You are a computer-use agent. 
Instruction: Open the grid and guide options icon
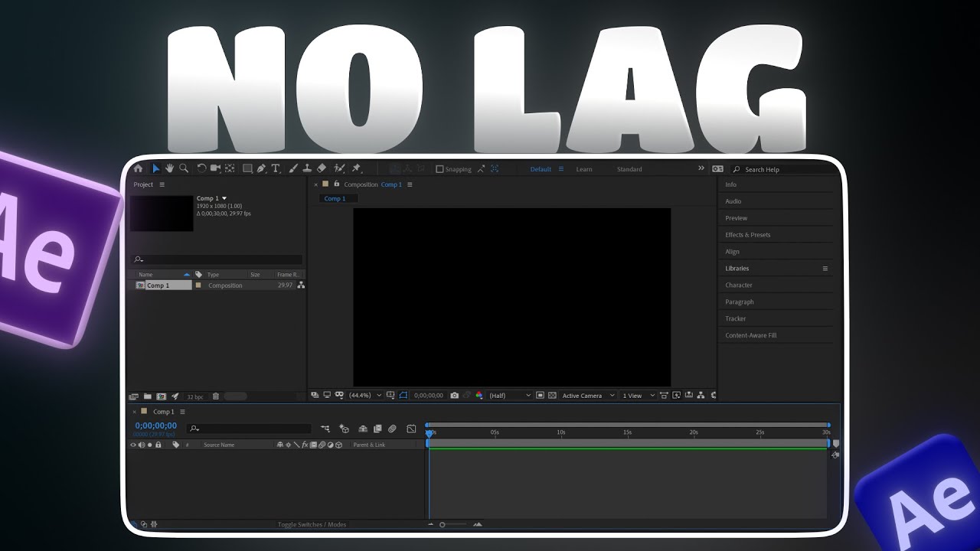point(390,396)
